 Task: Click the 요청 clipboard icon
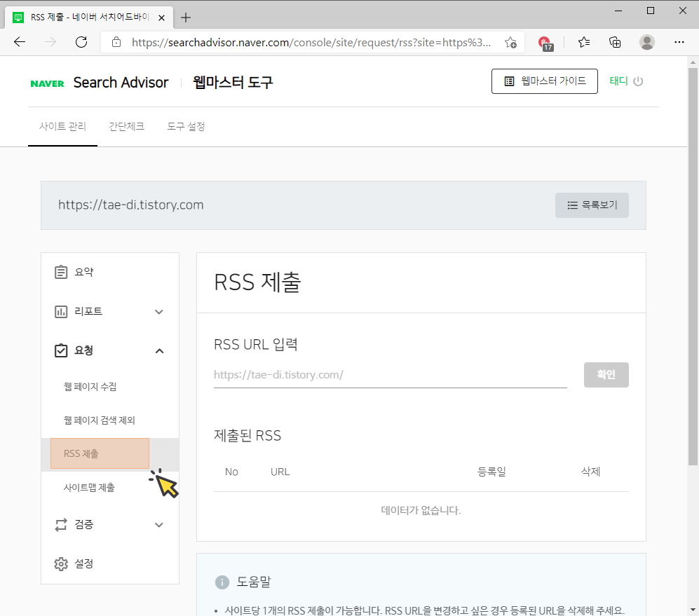pyautogui.click(x=61, y=350)
